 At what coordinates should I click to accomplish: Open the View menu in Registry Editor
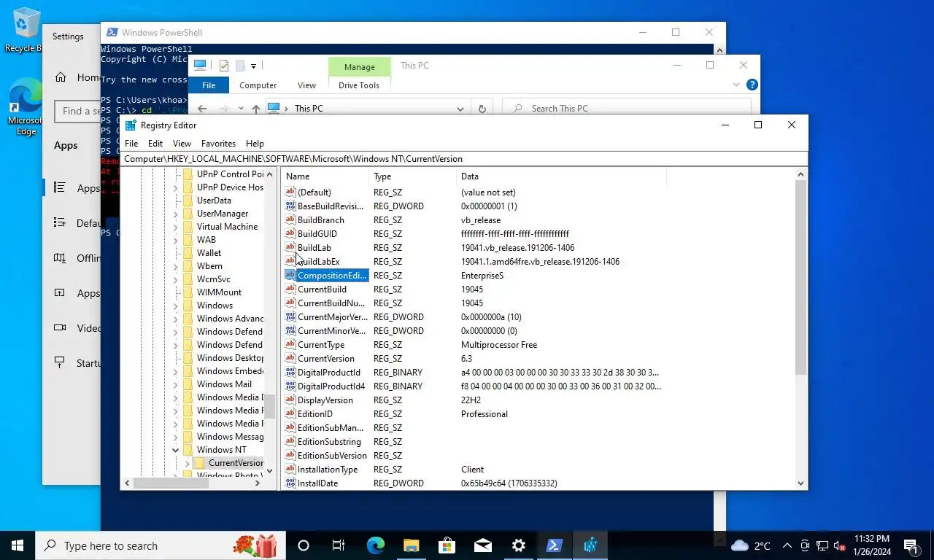182,144
